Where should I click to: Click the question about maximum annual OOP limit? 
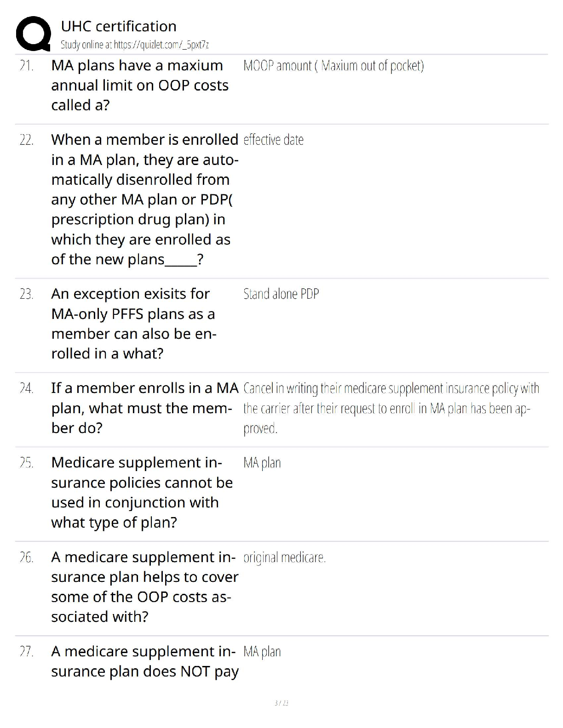pyautogui.click(x=139, y=85)
